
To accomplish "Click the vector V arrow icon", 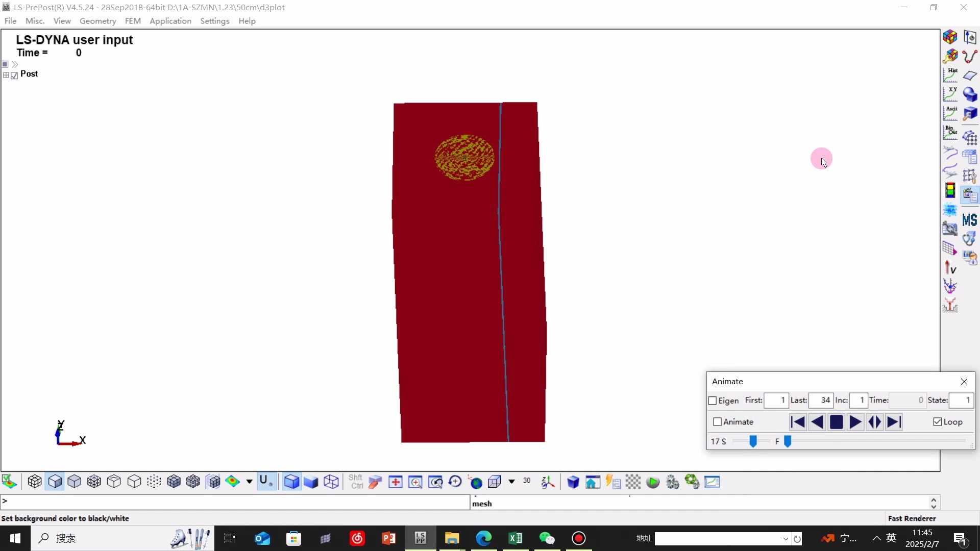I will coord(950,267).
